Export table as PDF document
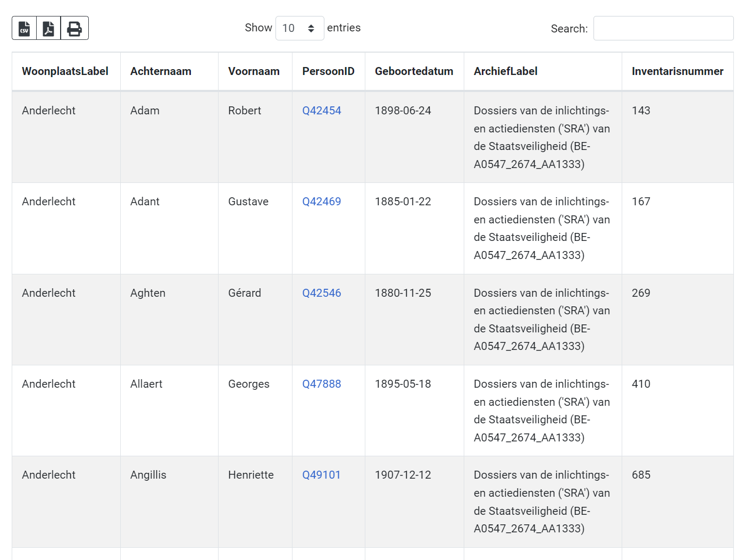Viewport: 744px width, 560px height. click(x=48, y=28)
